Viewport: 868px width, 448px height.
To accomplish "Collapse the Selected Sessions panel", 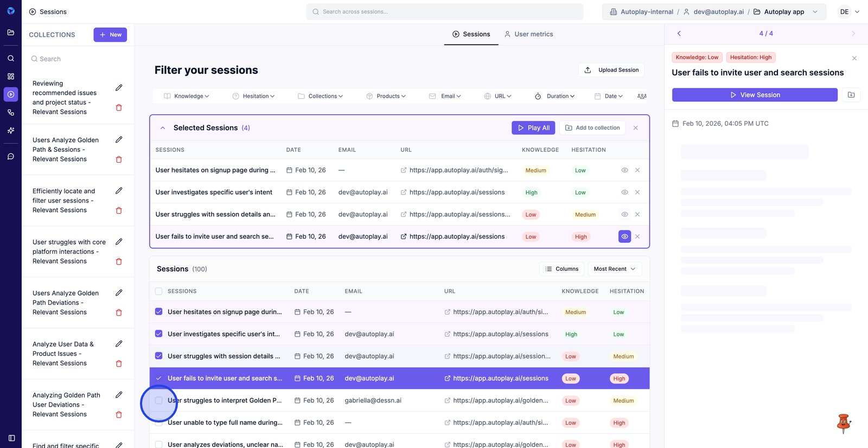I will pos(163,128).
